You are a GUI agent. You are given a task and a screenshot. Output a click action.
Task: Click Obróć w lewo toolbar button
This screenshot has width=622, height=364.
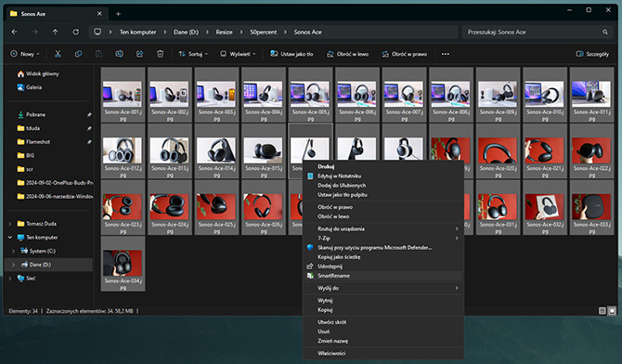coord(348,54)
